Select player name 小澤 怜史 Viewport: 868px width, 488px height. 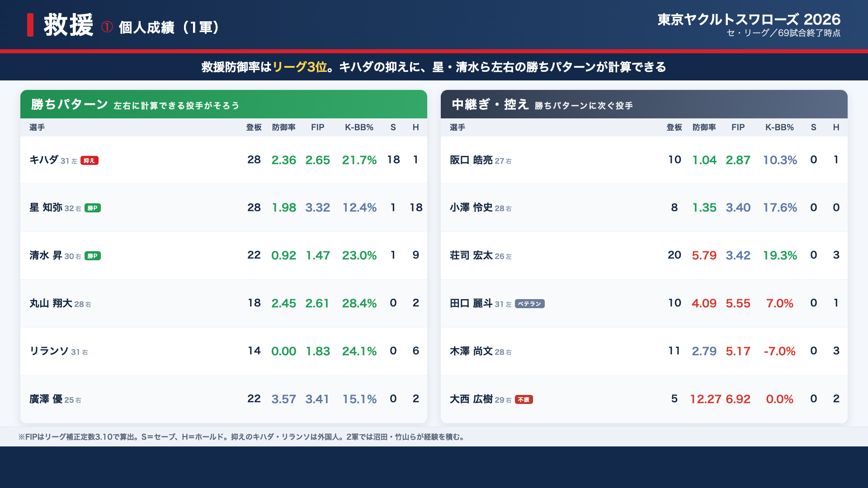(471, 207)
